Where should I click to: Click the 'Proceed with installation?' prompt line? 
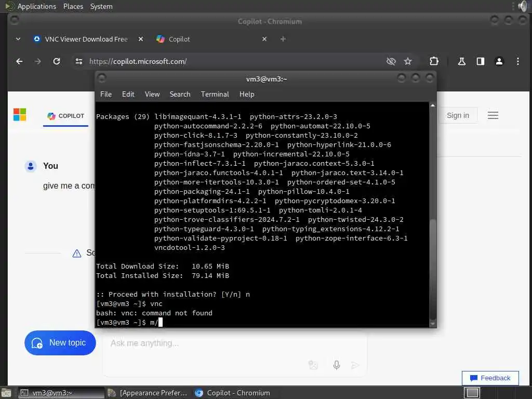coord(173,295)
